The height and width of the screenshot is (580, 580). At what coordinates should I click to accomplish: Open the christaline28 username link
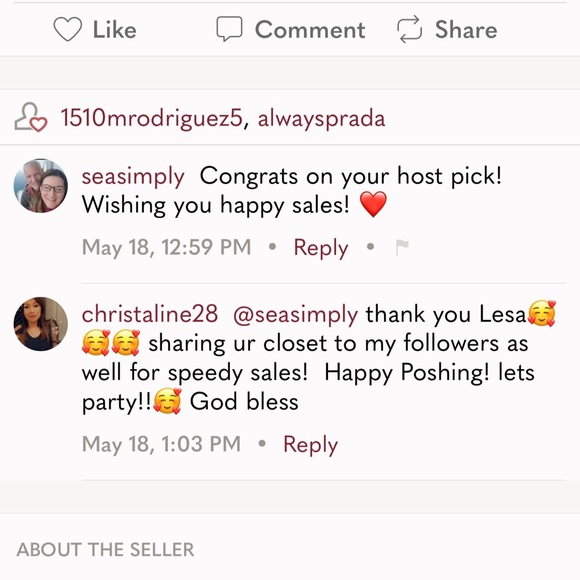[x=150, y=314]
